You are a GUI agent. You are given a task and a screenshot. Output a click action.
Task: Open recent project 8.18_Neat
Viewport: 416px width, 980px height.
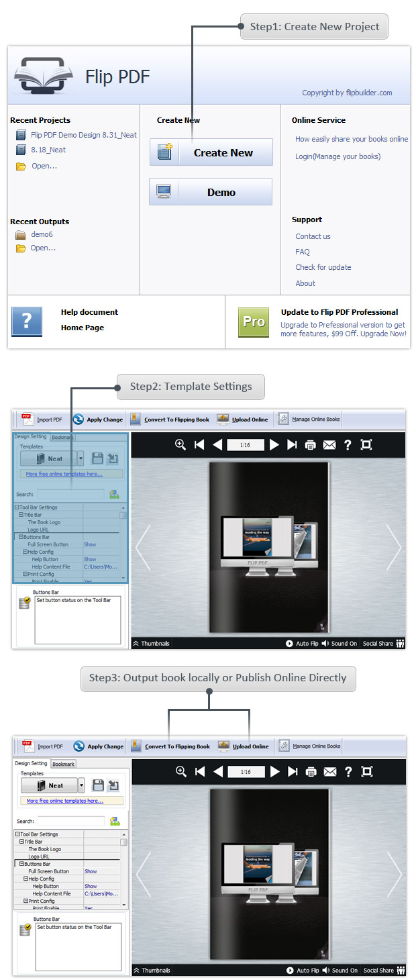tap(48, 150)
